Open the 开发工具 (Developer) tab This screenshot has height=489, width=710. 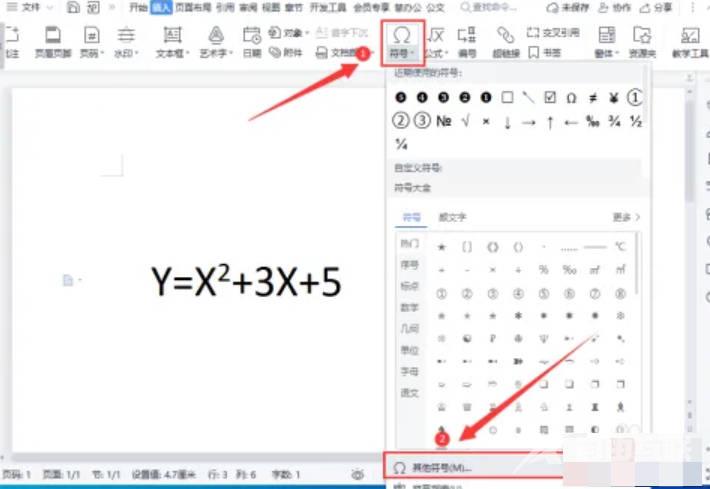pos(328,7)
